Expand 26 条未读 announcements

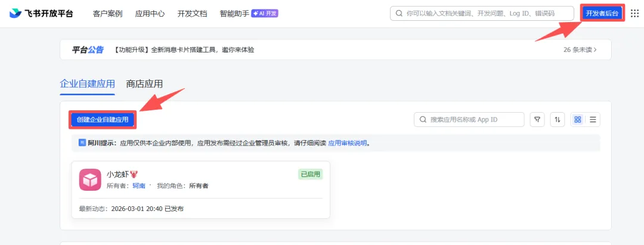pyautogui.click(x=580, y=49)
